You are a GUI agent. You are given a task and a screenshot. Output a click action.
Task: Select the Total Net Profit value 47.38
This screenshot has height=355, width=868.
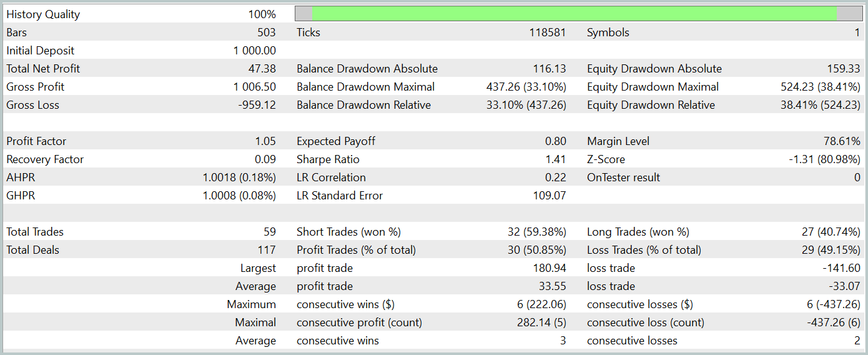[x=262, y=69]
